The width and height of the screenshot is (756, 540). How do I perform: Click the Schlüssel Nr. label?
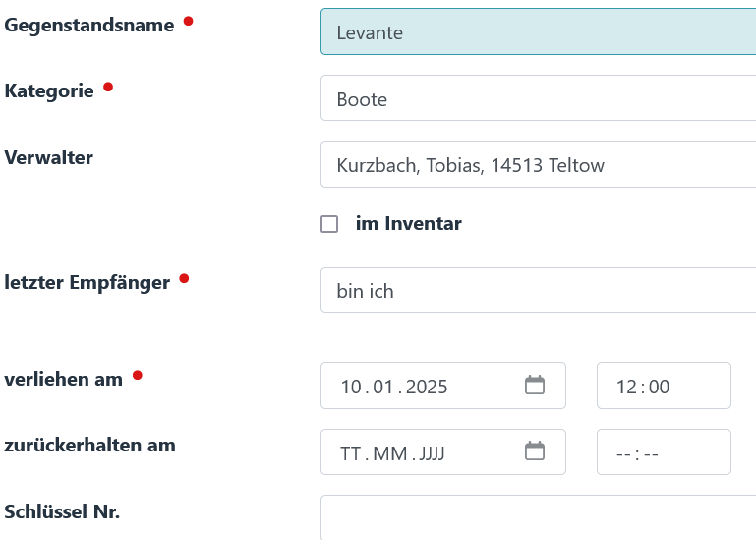pyautogui.click(x=62, y=511)
